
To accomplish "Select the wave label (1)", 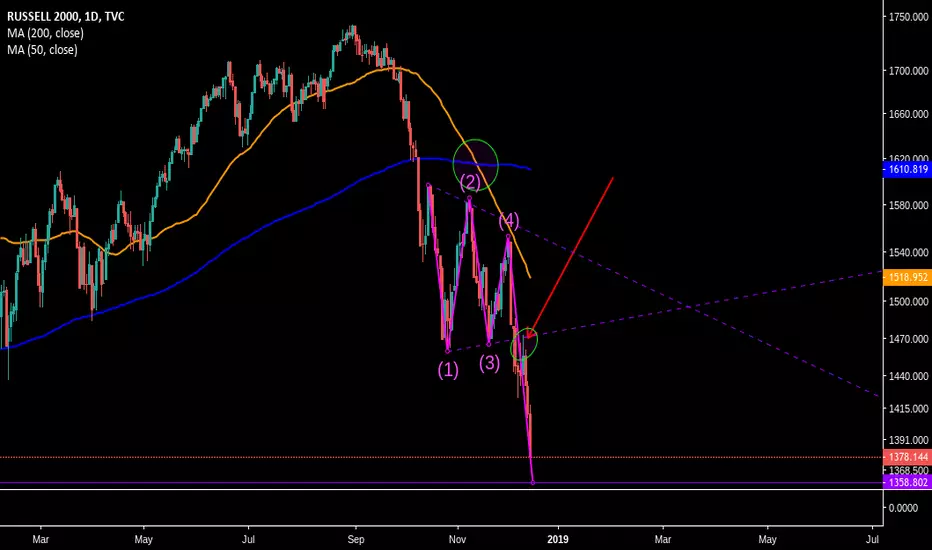I will tap(448, 370).
